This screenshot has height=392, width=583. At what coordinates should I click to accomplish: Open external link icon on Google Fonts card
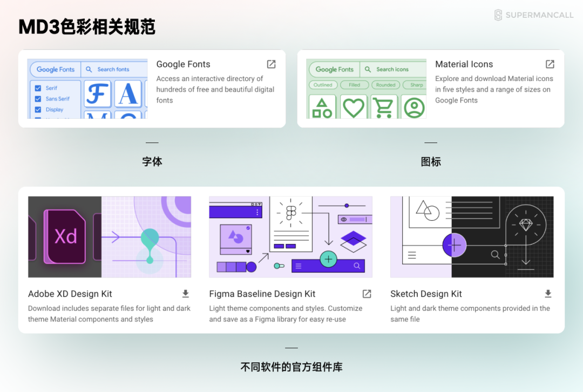(272, 64)
